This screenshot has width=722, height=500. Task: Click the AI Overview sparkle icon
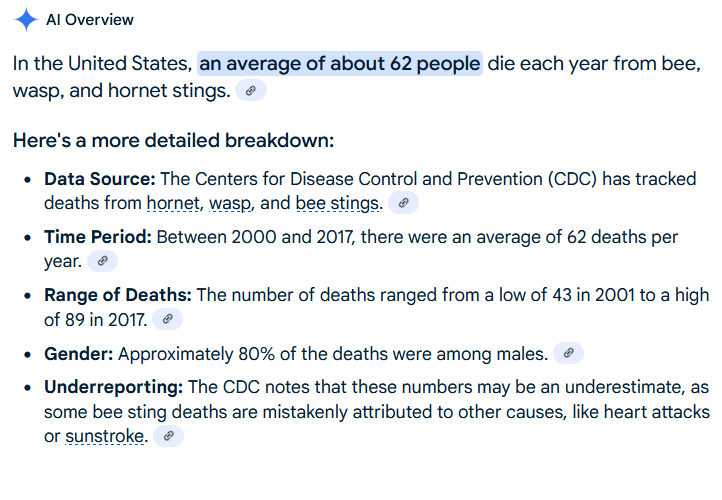coord(26,20)
